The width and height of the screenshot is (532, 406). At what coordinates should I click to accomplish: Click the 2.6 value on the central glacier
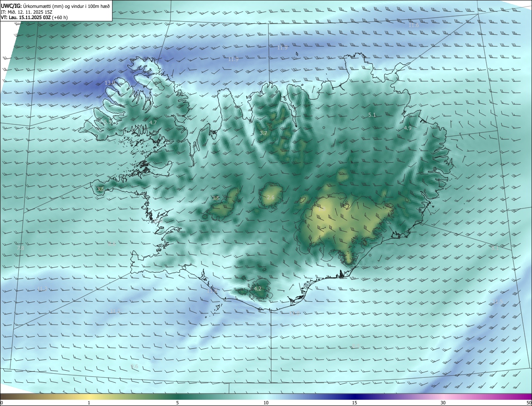(271, 198)
